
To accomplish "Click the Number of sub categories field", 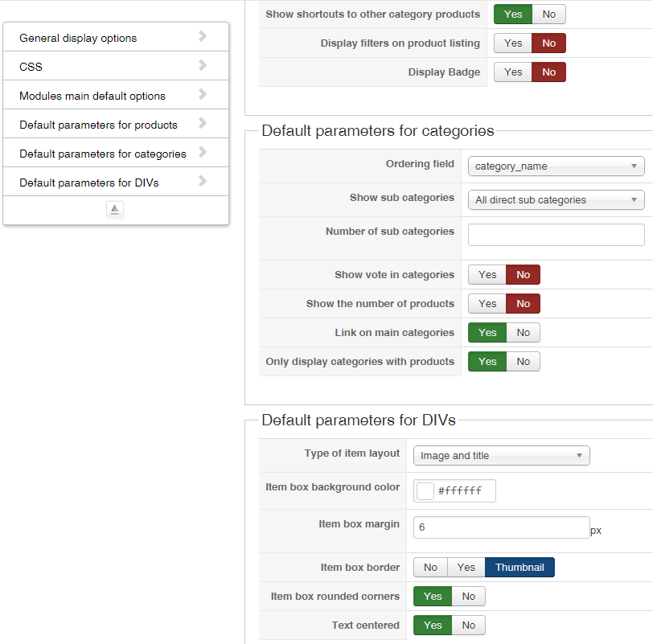I will pyautogui.click(x=556, y=235).
